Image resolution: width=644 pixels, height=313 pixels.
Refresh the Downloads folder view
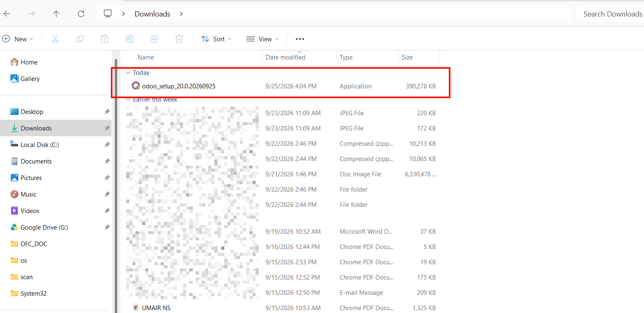(x=81, y=14)
